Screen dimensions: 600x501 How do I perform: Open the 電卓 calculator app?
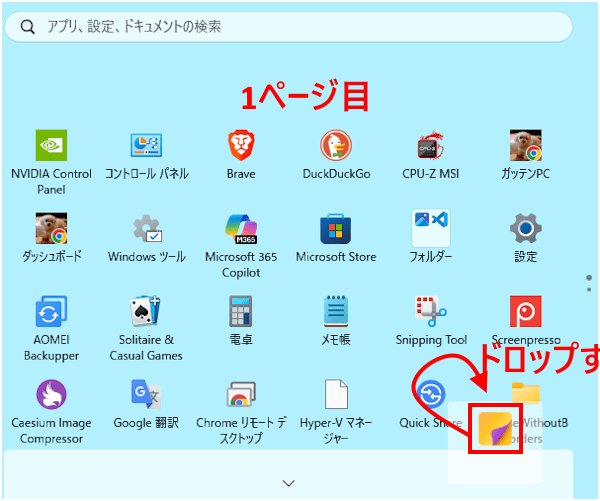241,311
